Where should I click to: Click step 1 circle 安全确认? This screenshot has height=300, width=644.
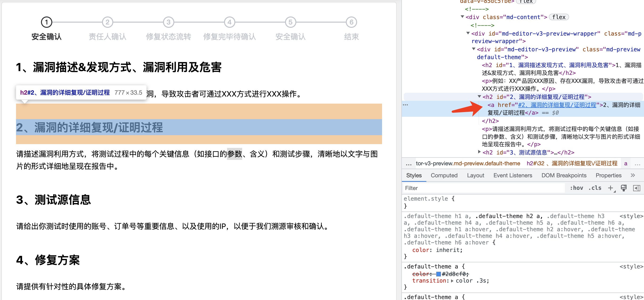click(46, 22)
